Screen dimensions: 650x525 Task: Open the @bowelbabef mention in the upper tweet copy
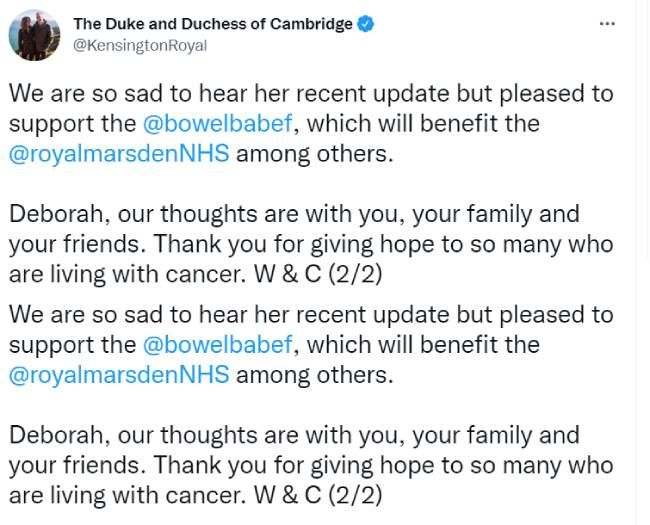tap(218, 124)
